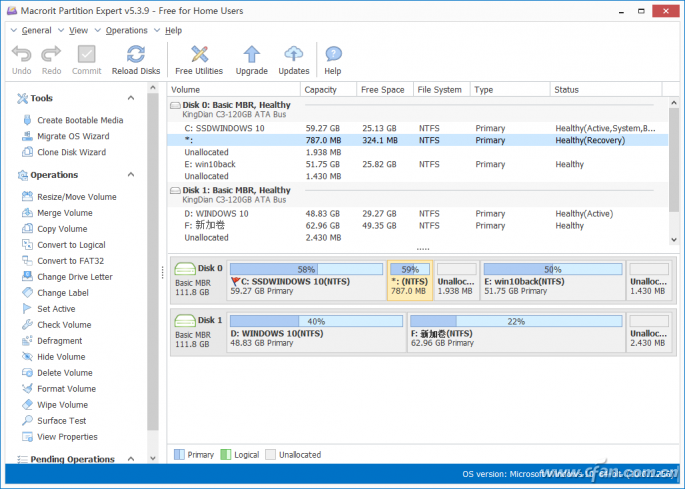Select the 2.430 MB Unallocated list row
The image size is (685, 489).
click(x=418, y=238)
